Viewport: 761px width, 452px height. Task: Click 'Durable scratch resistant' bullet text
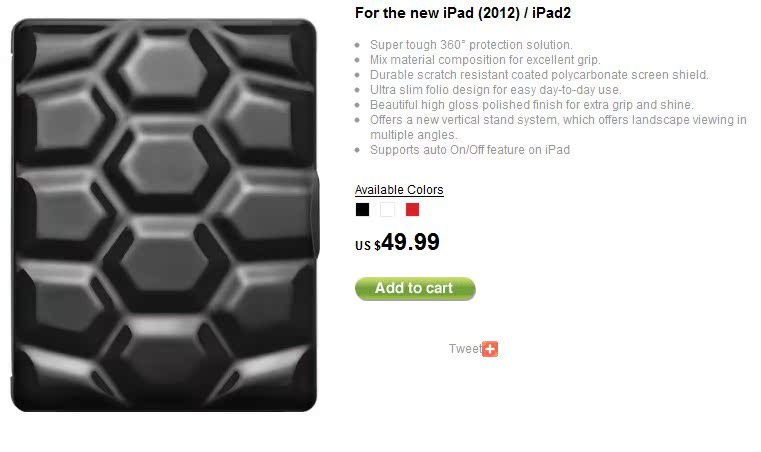tap(539, 75)
